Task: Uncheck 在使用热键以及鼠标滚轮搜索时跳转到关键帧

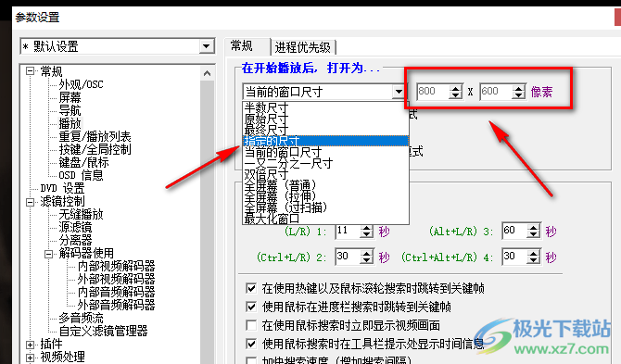Action: [x=251, y=288]
